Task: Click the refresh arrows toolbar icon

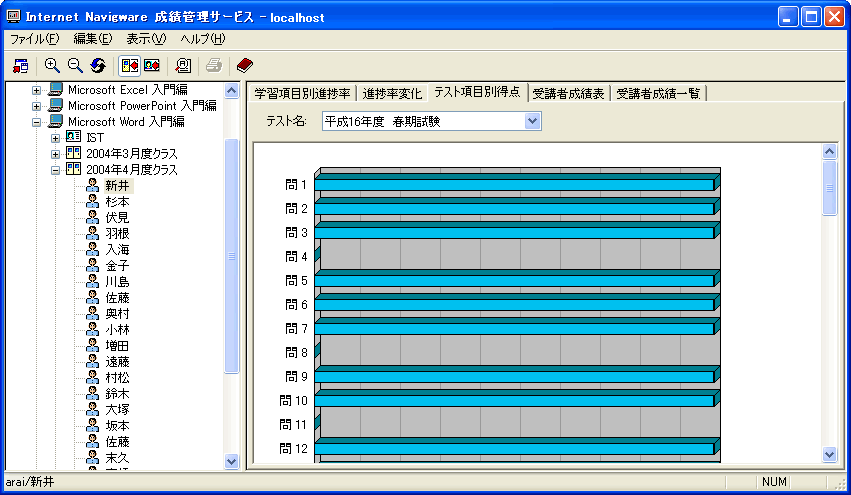Action: tap(98, 66)
